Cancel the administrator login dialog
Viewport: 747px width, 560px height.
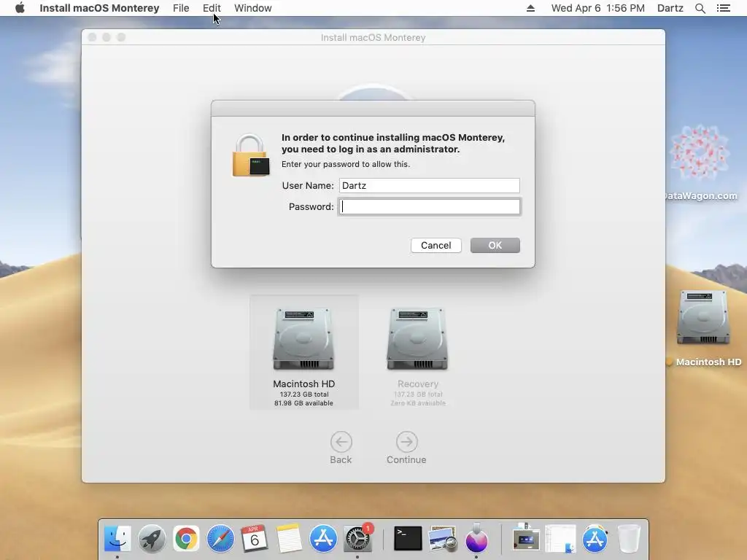pyautogui.click(x=436, y=245)
